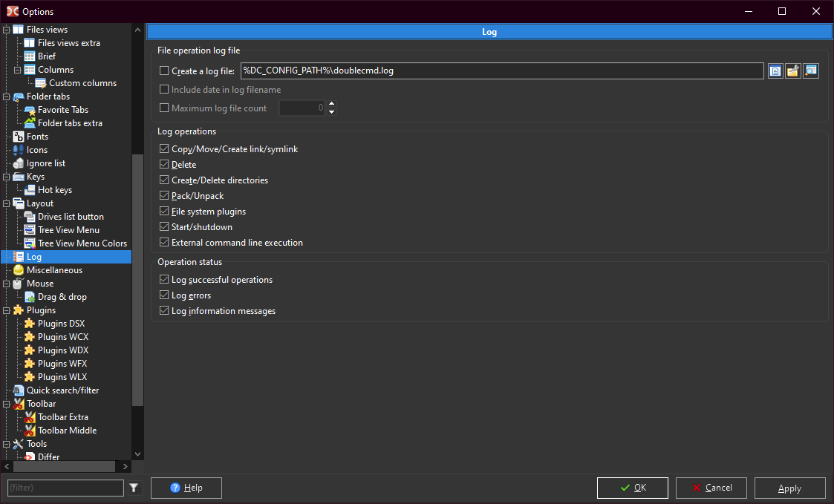Click the magnifier browse log file icon
This screenshot has height=504, width=834.
pos(811,71)
